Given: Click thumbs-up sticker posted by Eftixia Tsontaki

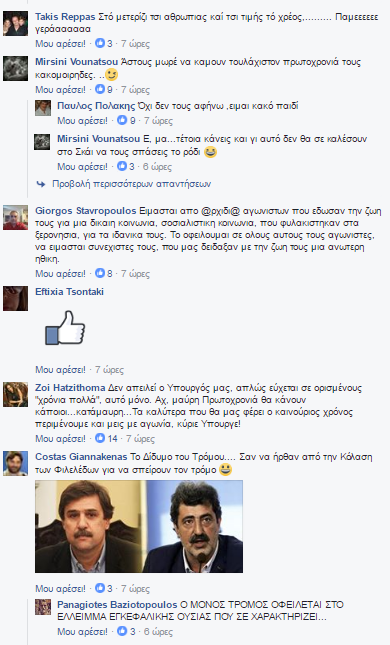Looking at the screenshot, I should [65, 328].
